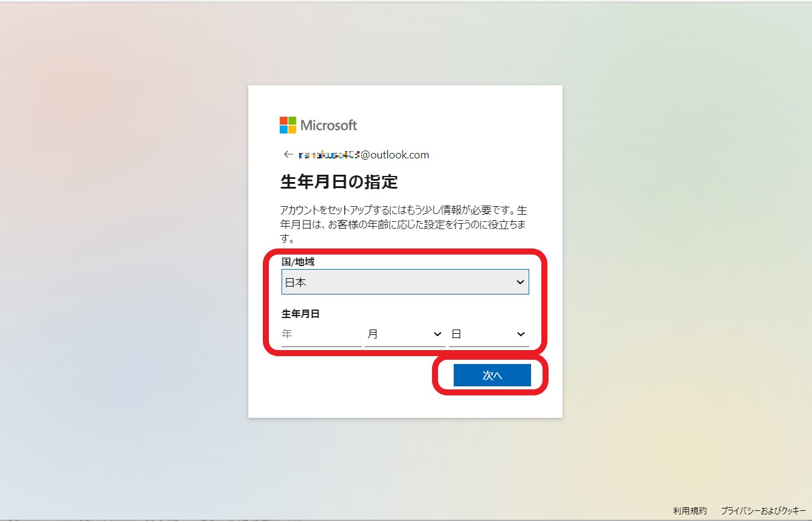Focus the 年 year input field

click(321, 334)
